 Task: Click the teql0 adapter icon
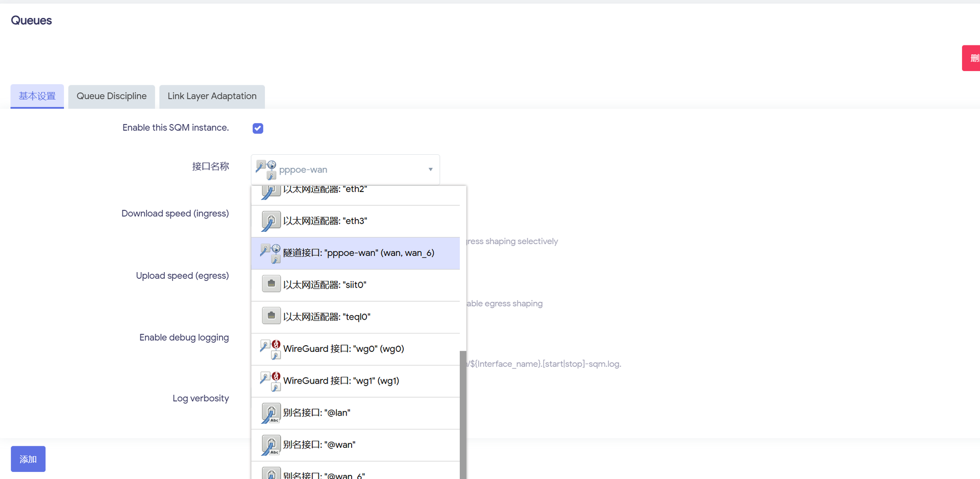(271, 316)
